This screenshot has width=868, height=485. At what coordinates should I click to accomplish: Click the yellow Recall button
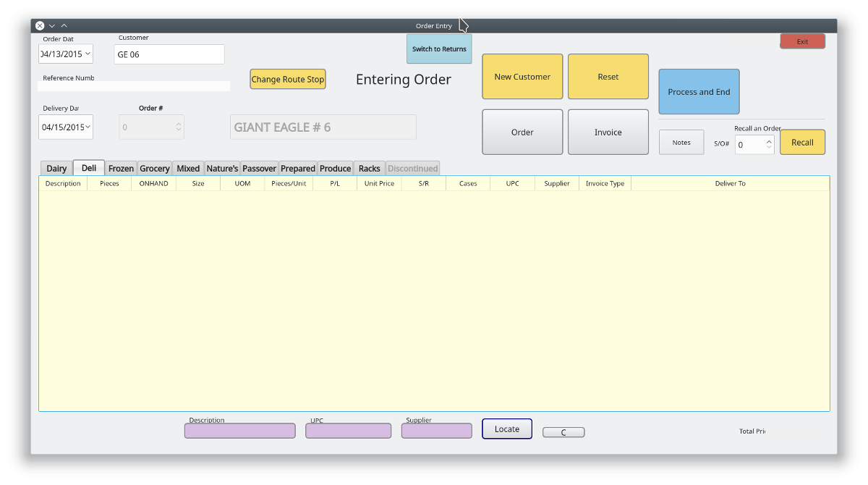(802, 142)
